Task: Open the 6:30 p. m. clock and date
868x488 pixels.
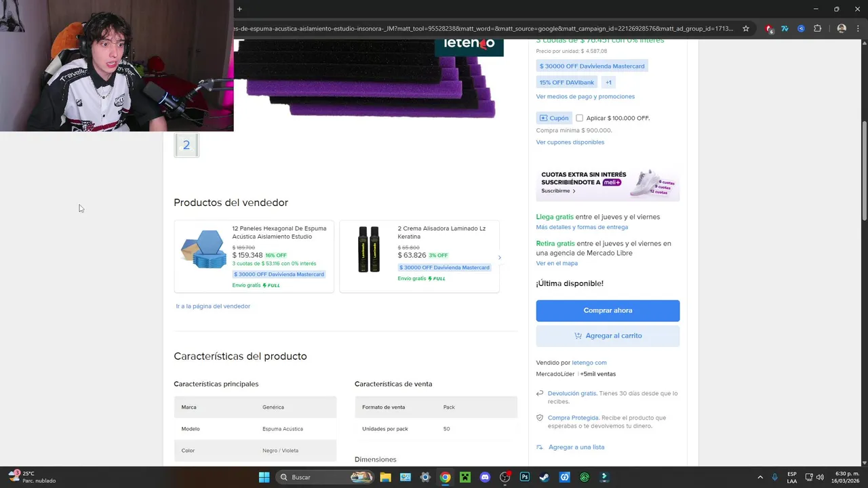Action: [847, 477]
